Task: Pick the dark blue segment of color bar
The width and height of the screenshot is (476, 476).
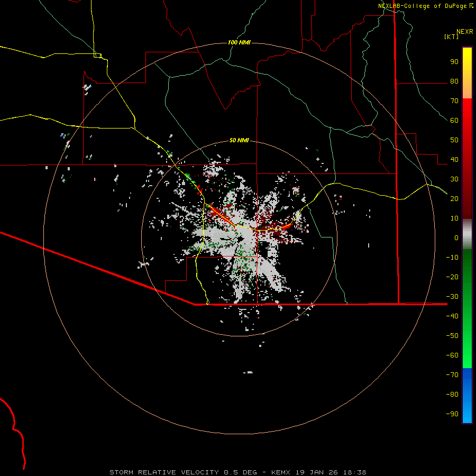Action: [x=467, y=377]
